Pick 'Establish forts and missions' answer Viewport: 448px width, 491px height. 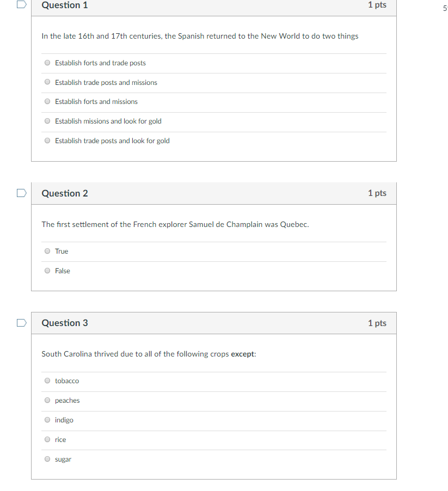[x=47, y=101]
